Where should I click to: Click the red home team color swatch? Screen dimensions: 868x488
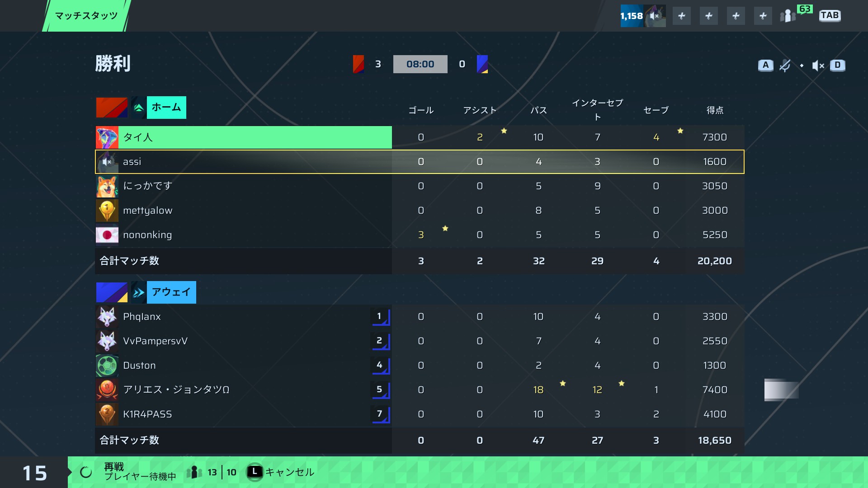112,108
